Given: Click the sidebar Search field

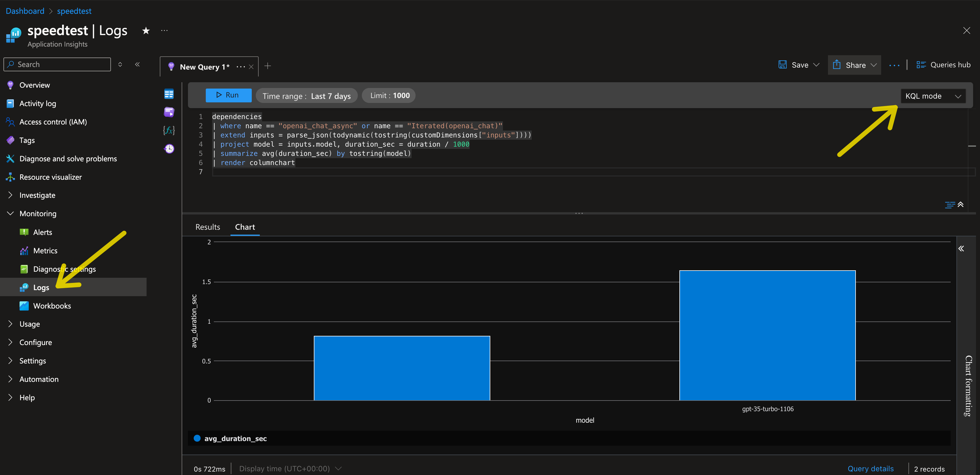Looking at the screenshot, I should tap(57, 64).
